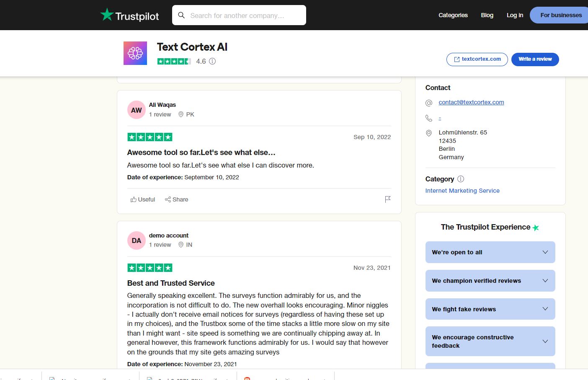Click the rating info icon beside 4.6
The width and height of the screenshot is (588, 380).
(x=212, y=61)
